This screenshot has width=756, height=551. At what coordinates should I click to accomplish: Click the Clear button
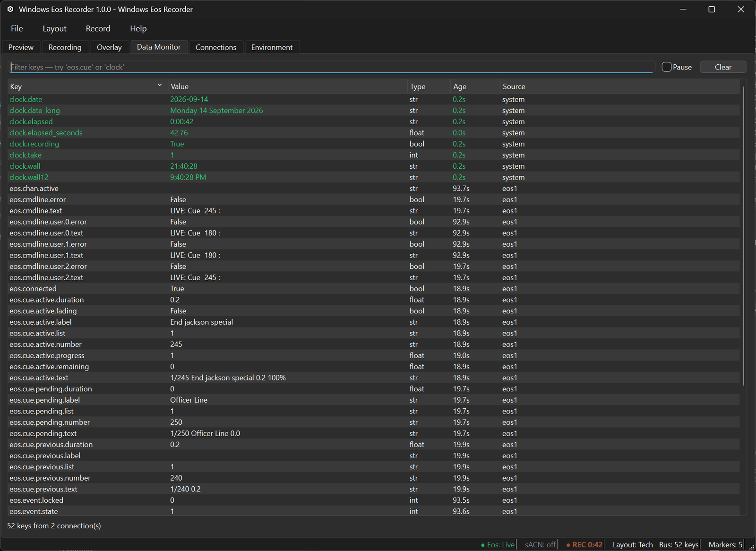click(x=723, y=67)
